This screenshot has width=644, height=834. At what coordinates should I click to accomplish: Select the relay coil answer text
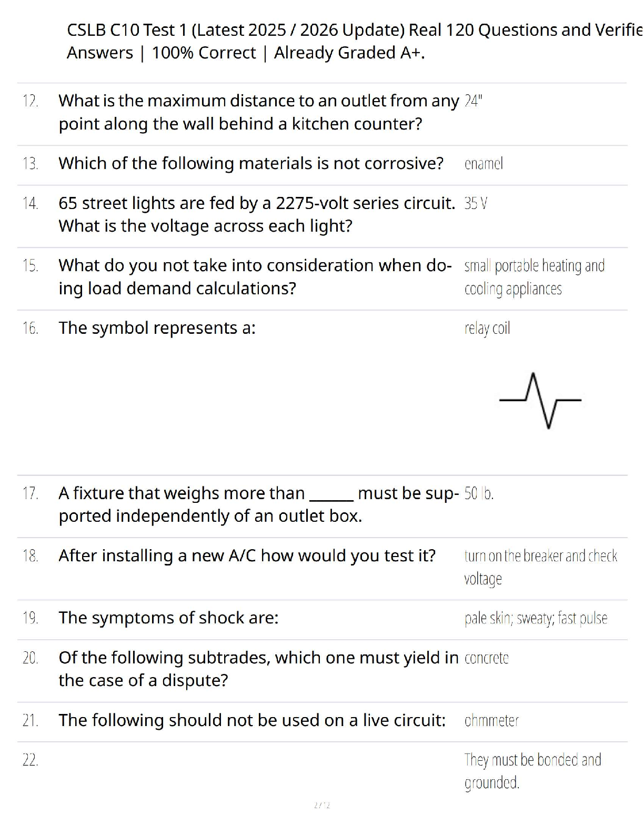pyautogui.click(x=487, y=329)
